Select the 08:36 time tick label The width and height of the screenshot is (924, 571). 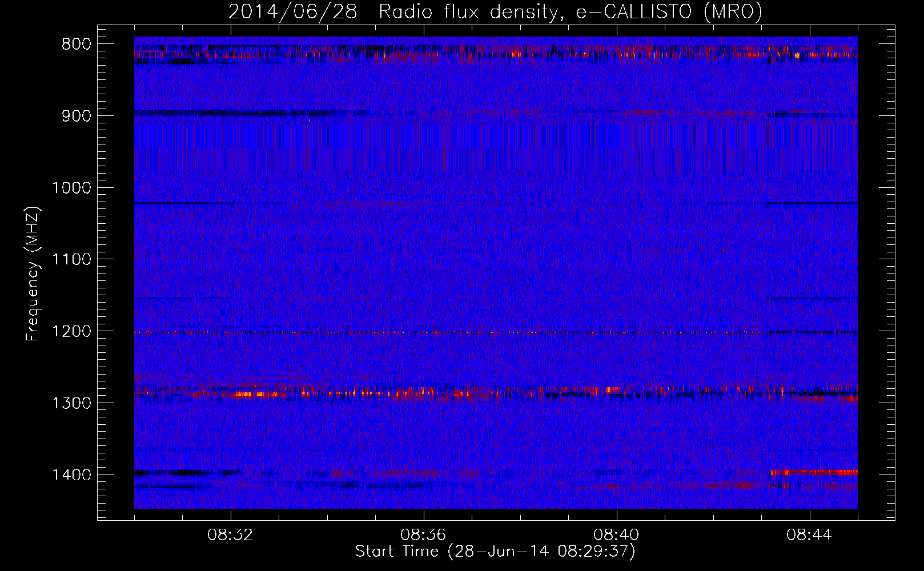[x=424, y=535]
